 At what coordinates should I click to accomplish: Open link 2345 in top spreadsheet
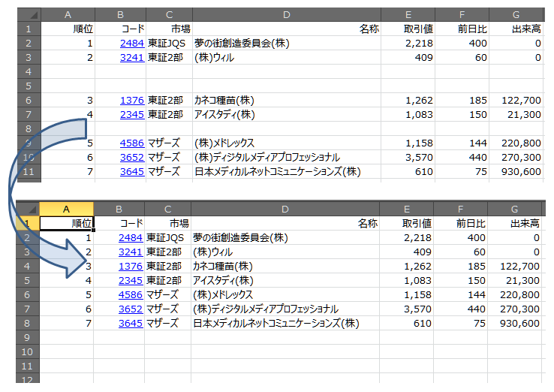132,115
